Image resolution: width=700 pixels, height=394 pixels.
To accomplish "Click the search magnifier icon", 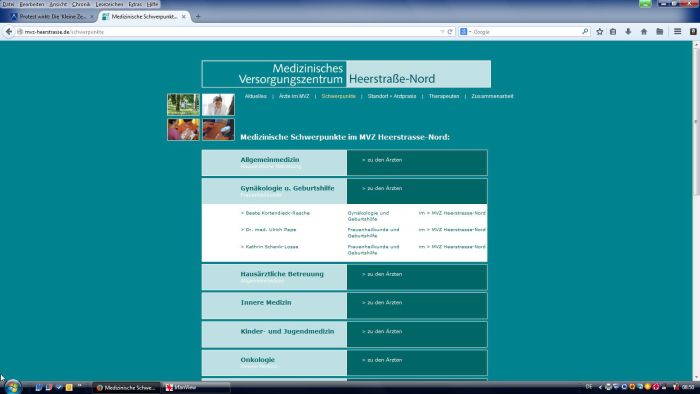I will [585, 32].
